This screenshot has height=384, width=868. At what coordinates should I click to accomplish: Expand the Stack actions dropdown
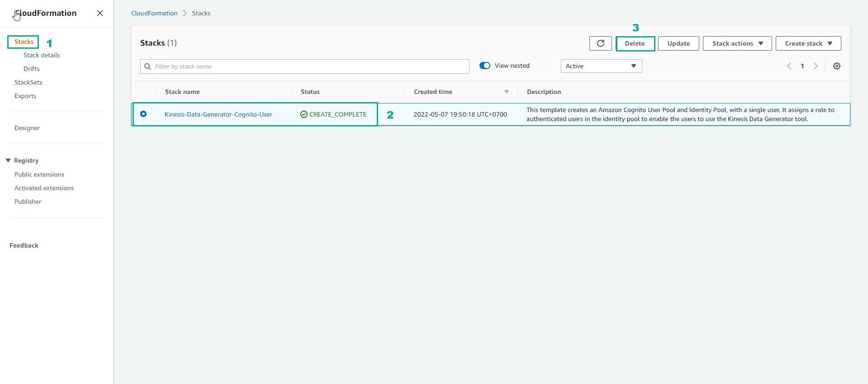point(737,43)
